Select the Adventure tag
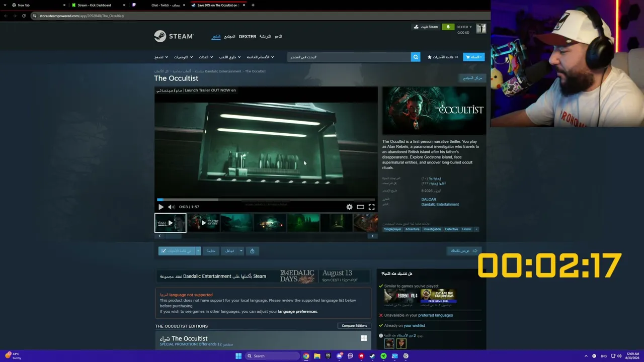 pos(412,229)
